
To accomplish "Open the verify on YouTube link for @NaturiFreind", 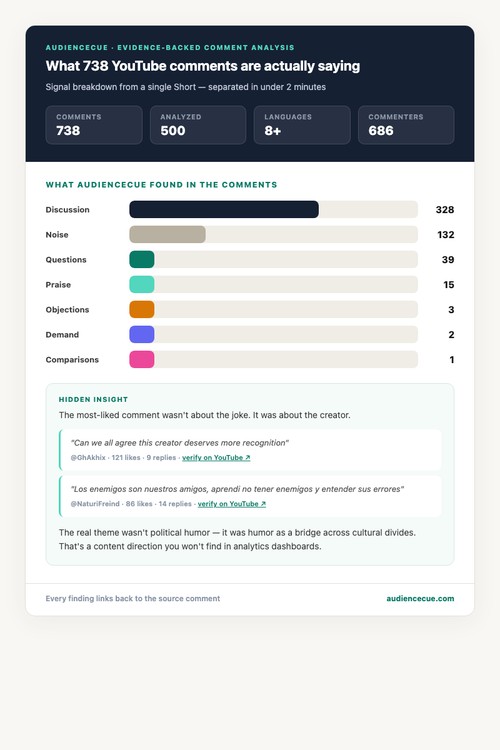I will (x=232, y=504).
